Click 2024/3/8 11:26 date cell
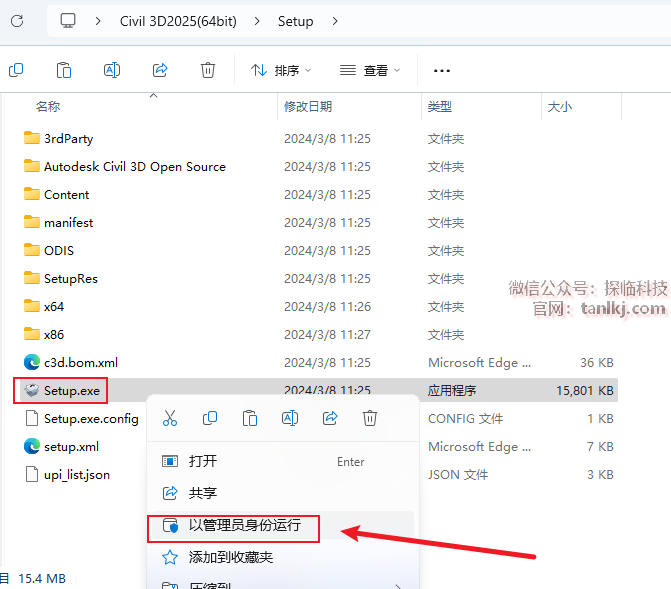This screenshot has width=671, height=589. click(327, 306)
